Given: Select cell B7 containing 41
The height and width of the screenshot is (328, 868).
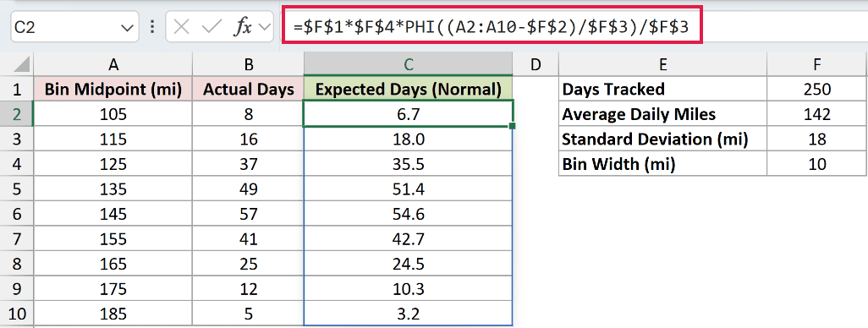Looking at the screenshot, I should [x=248, y=238].
